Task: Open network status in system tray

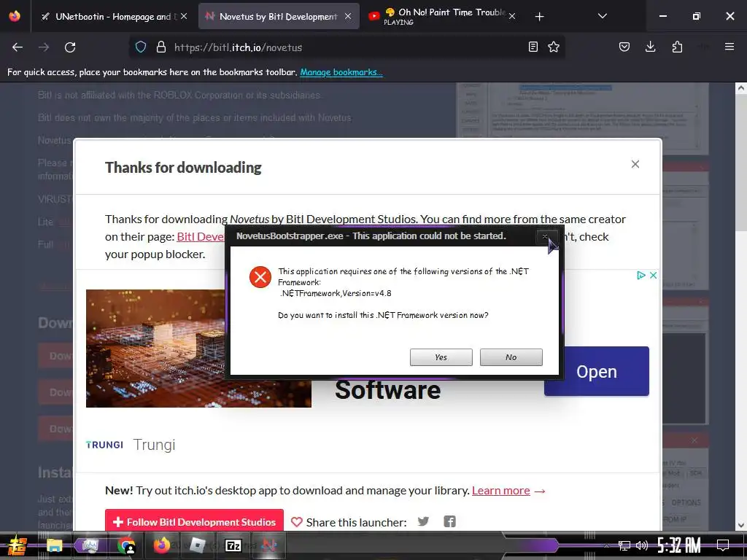Action: 624,545
